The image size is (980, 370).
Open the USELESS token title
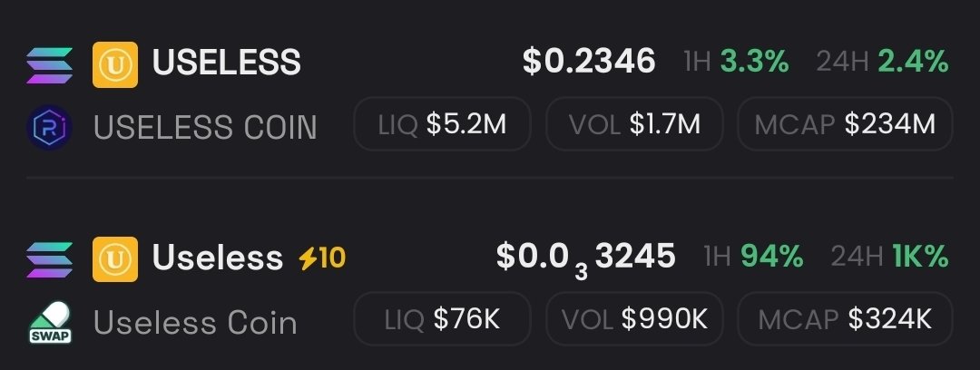[226, 63]
